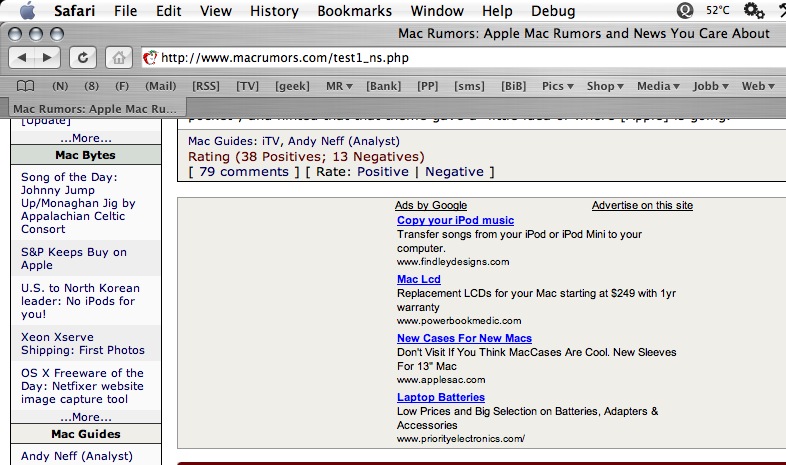This screenshot has width=786, height=465.
Task: Open the bookmarks book icon
Action: (x=26, y=86)
